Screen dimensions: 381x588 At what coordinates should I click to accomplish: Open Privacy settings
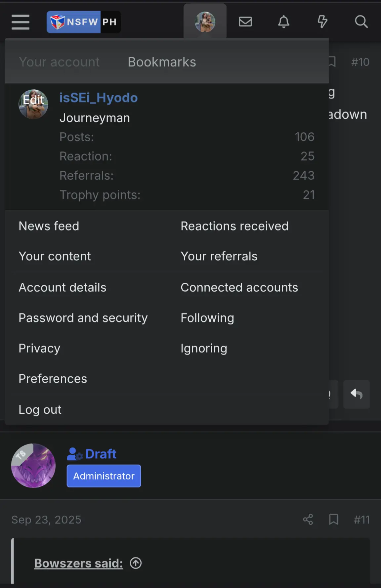click(x=39, y=348)
